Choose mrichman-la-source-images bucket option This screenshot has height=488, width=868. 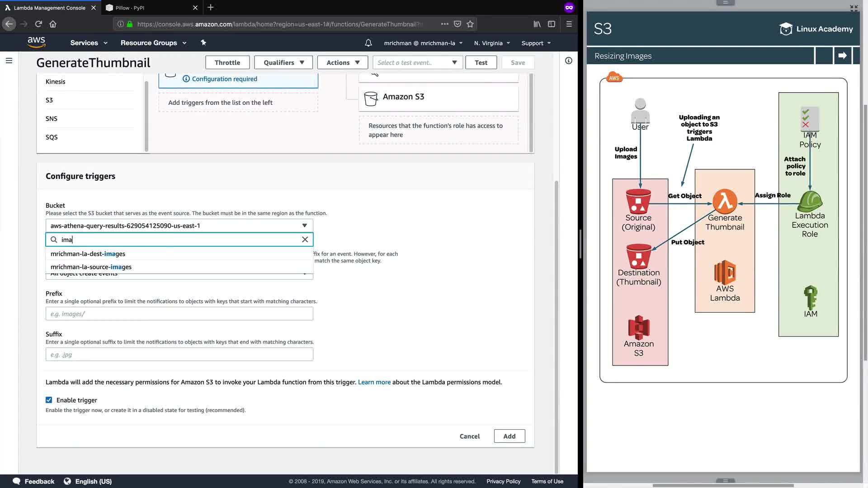tap(91, 267)
